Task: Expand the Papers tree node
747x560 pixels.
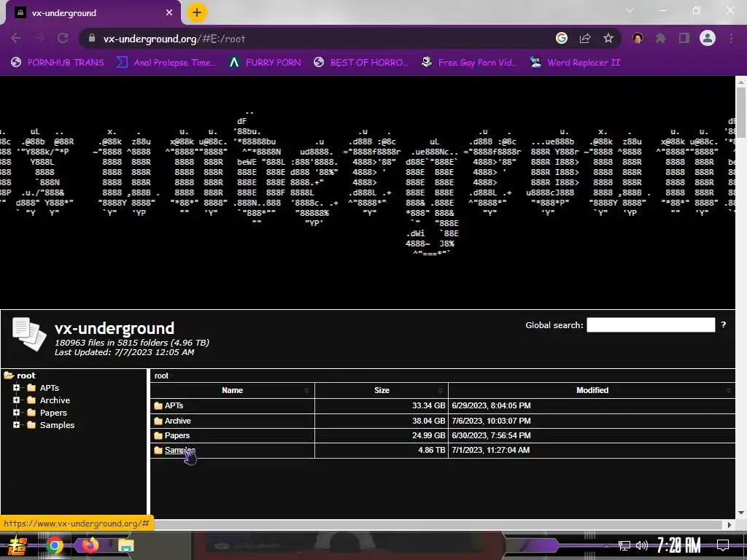Action: point(16,413)
